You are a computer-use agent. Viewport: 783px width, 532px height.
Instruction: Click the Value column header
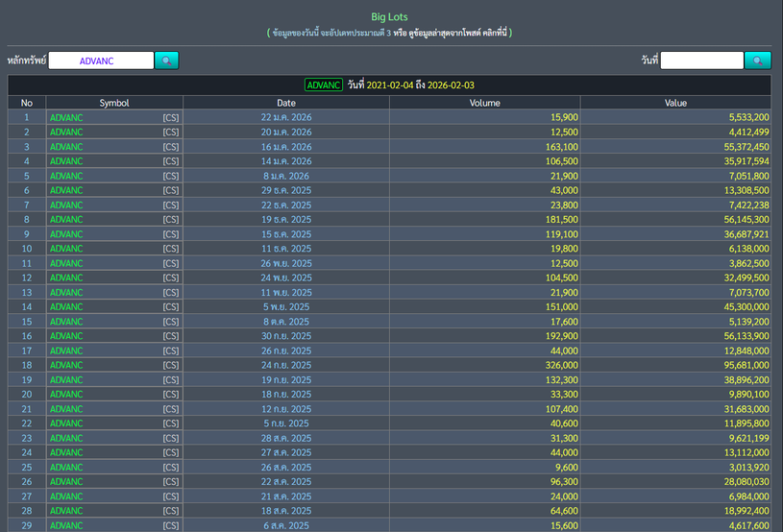(675, 103)
